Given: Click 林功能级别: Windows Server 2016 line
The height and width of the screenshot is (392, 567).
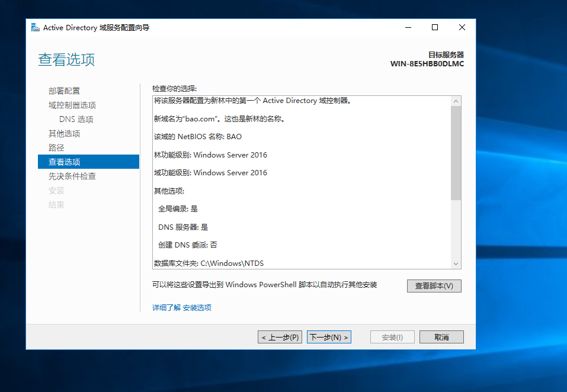Looking at the screenshot, I should point(210,155).
